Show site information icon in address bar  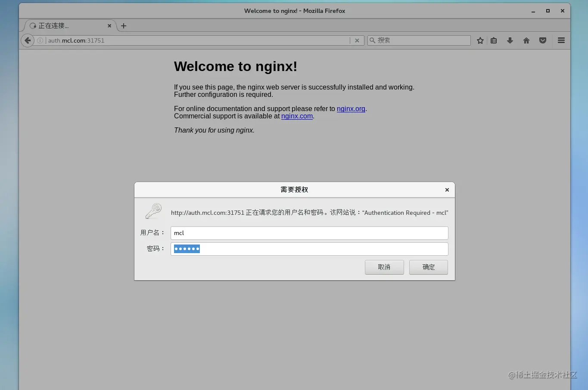(x=40, y=40)
